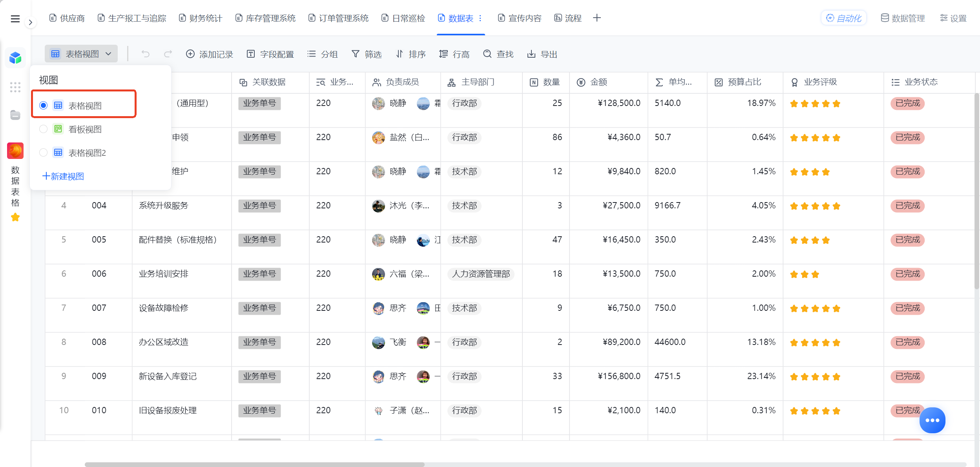Click the redo arrow icon

click(x=168, y=54)
